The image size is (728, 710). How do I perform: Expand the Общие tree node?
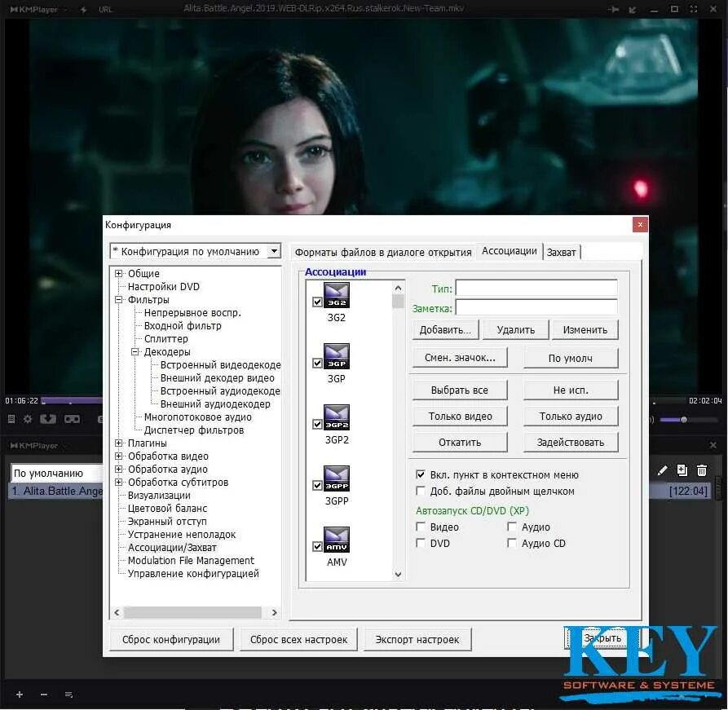[119, 274]
